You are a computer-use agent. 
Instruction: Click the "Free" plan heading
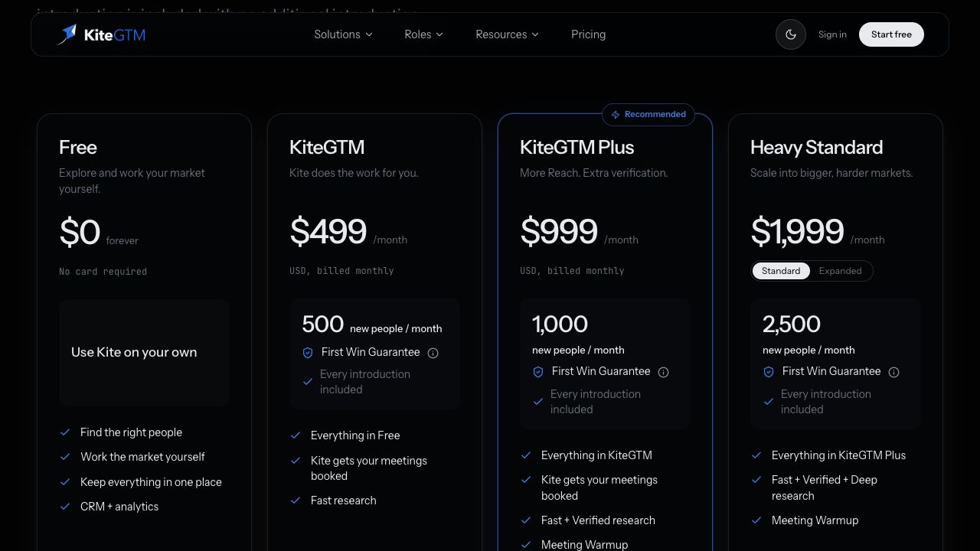[78, 147]
